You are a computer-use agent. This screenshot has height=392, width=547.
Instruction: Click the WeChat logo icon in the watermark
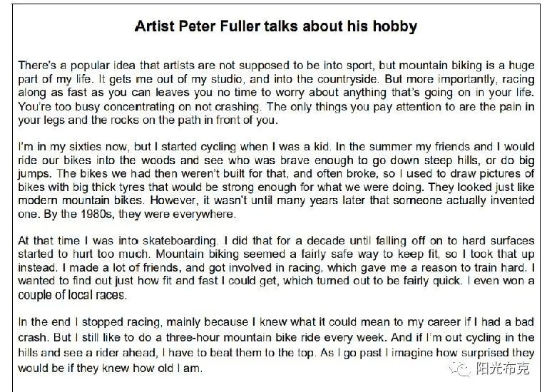459,368
